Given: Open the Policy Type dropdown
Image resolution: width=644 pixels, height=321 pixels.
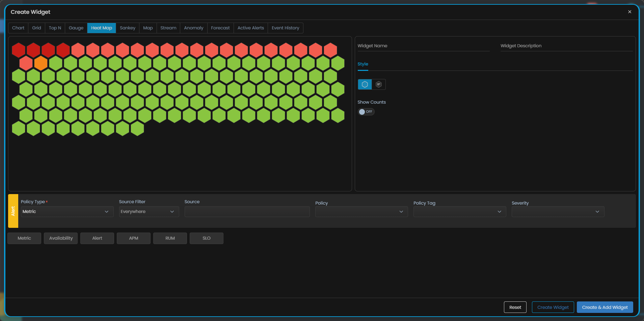Looking at the screenshot, I should [67, 212].
